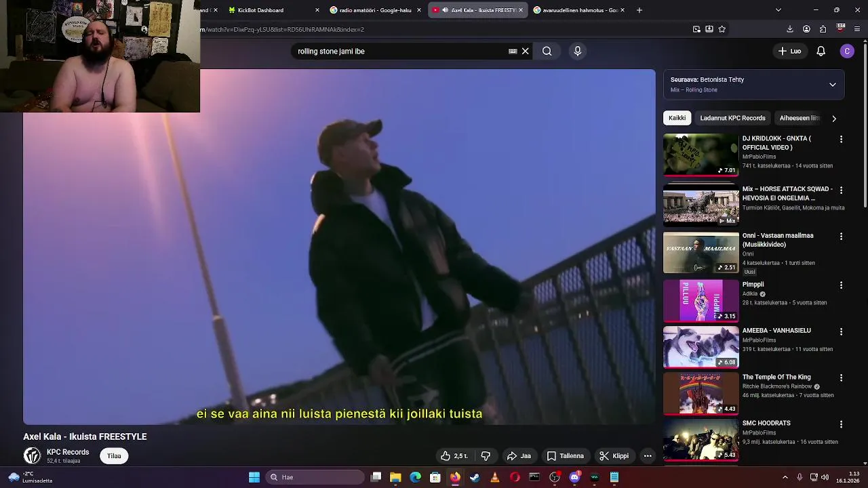The image size is (868, 488).
Task: Open Steam from the taskbar
Action: pyautogui.click(x=475, y=477)
